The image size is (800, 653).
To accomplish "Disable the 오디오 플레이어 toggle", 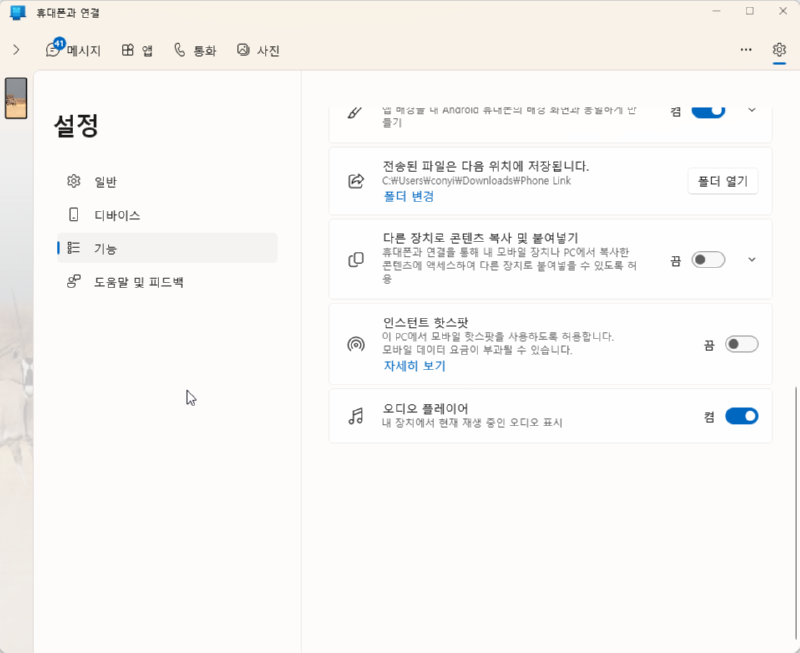I will pos(741,416).
